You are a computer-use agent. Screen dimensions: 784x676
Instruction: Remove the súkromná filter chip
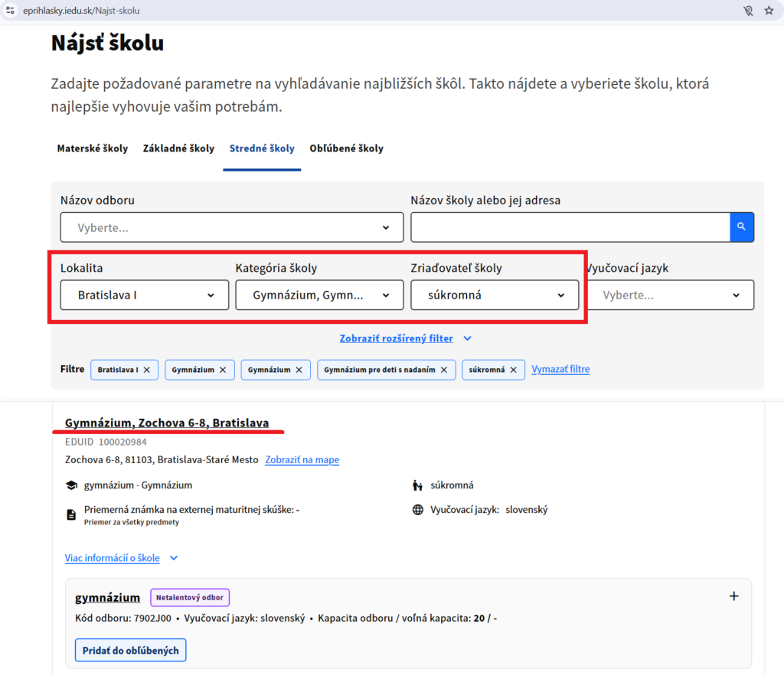tap(513, 370)
